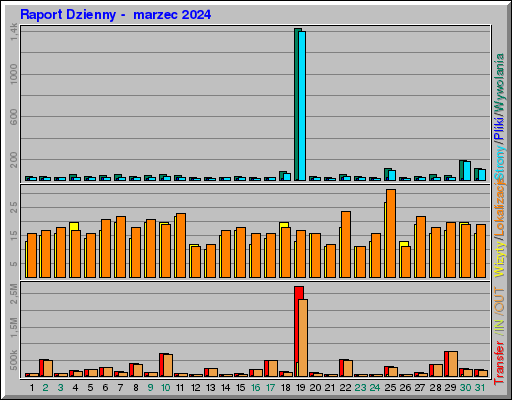Click the '200' y-axis value
Image resolution: width=512 pixels, height=400 pixels.
pos(14,160)
